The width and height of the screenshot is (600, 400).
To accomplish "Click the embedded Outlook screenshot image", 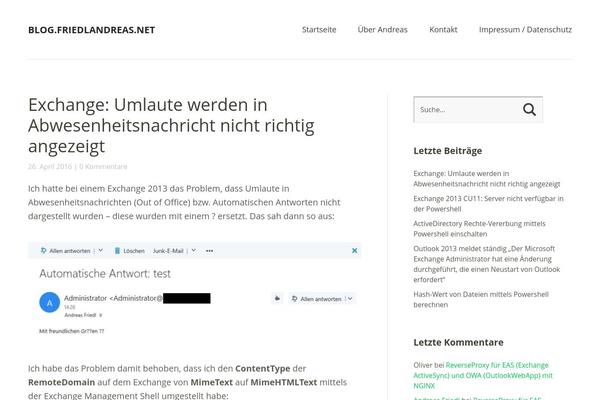I will pos(195,289).
